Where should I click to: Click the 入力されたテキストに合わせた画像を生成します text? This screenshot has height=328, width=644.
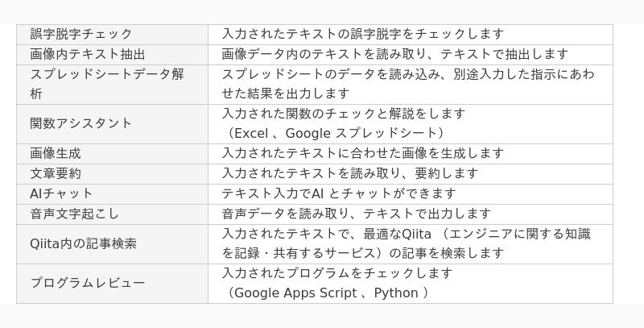pos(363,154)
